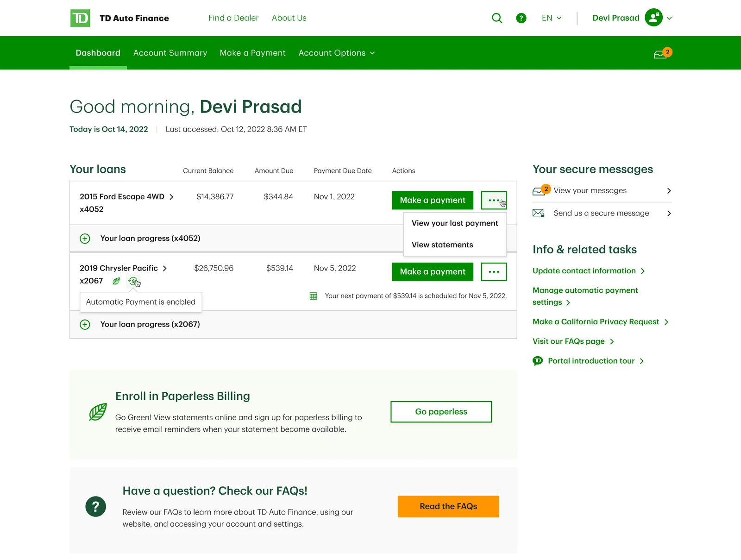Make a payment for 2019 Chrysler Pacific loan
Image resolution: width=741 pixels, height=560 pixels.
pyautogui.click(x=433, y=272)
